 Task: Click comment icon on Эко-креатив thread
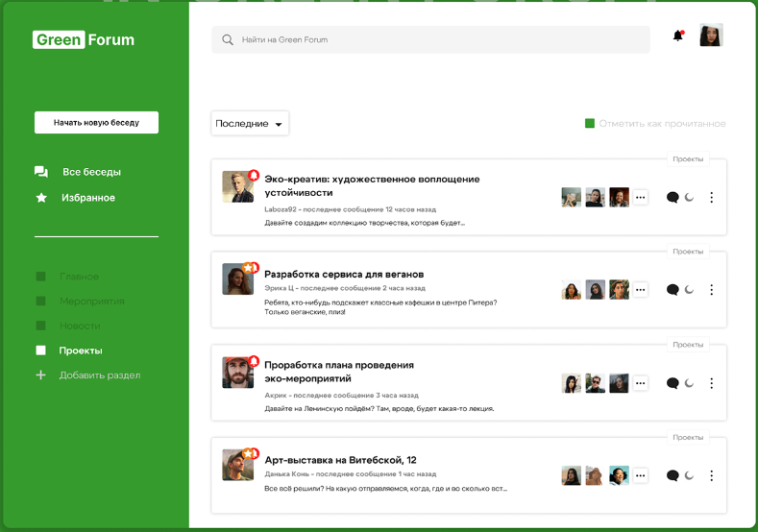[x=672, y=198]
